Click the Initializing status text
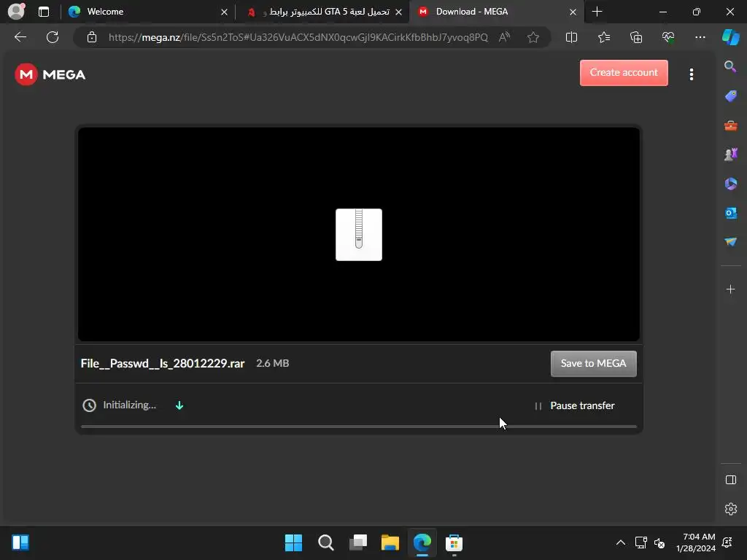 click(130, 405)
